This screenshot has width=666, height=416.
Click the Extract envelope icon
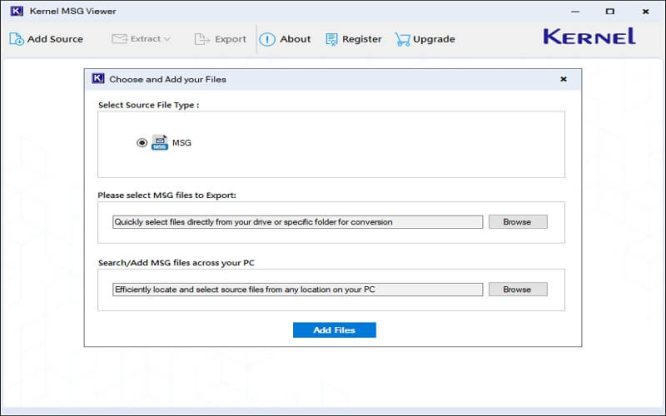tap(119, 39)
